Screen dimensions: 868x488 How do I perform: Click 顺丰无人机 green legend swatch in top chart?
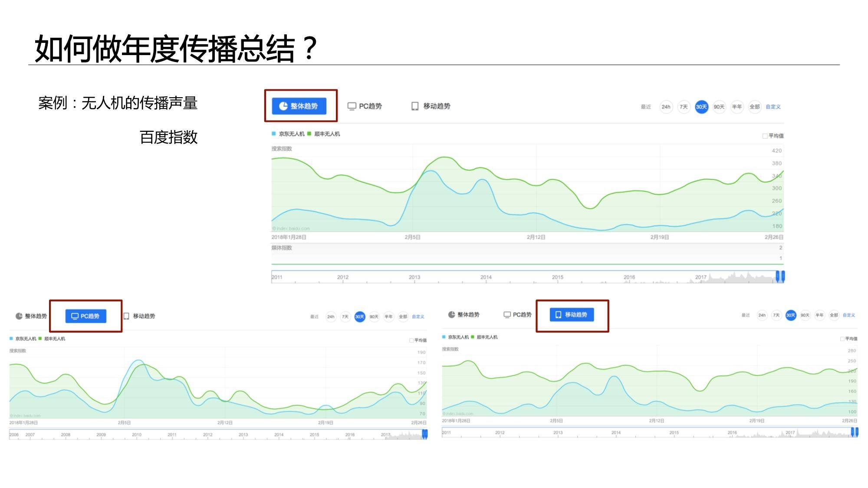(309, 134)
